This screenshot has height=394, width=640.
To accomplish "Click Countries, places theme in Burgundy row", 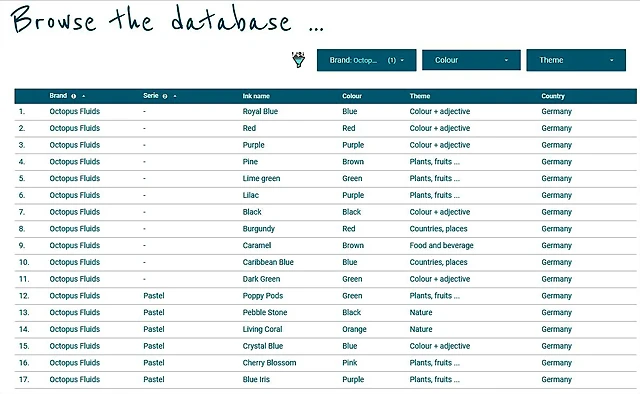I will point(438,229).
